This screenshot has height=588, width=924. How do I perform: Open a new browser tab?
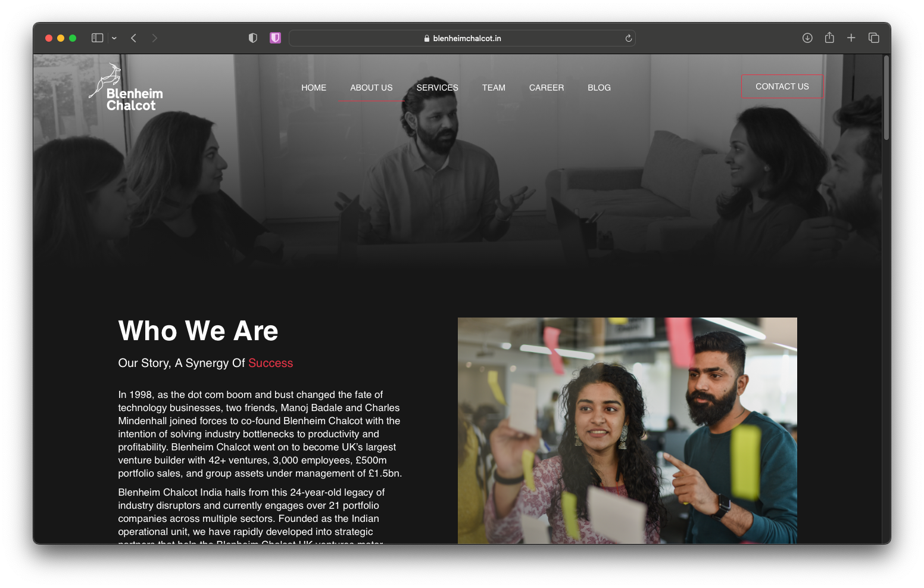[x=851, y=38]
